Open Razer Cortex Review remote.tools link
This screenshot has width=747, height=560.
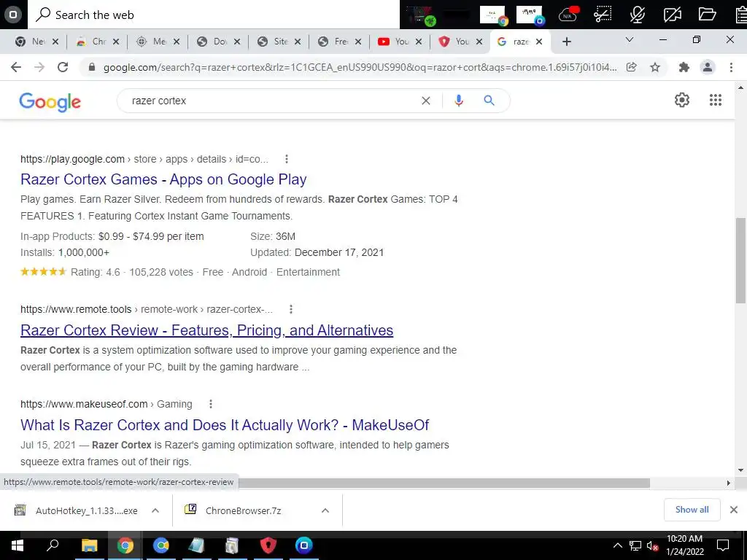206,330
